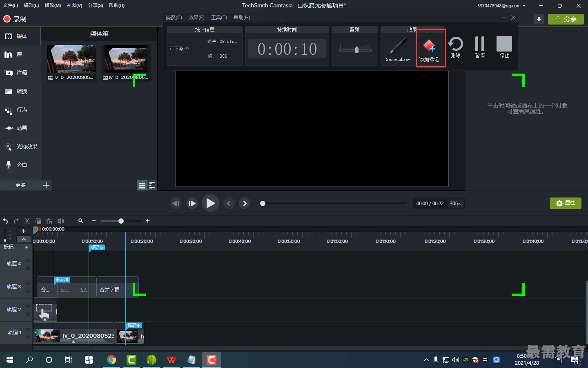Open the 30fps frame rate dropdown
Screen dimensions: 588x368
pyautogui.click(x=456, y=204)
